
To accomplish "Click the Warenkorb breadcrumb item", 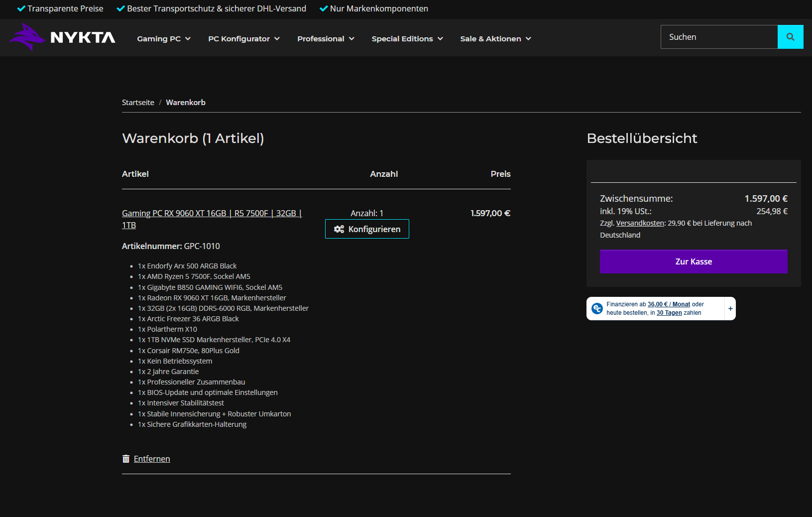I will pyautogui.click(x=186, y=103).
